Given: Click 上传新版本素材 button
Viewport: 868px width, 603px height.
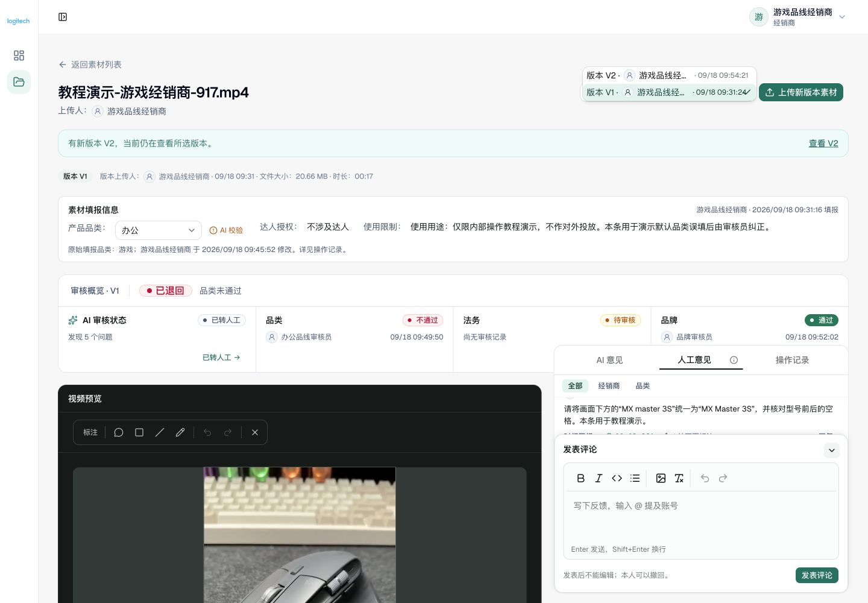Looking at the screenshot, I should point(800,92).
